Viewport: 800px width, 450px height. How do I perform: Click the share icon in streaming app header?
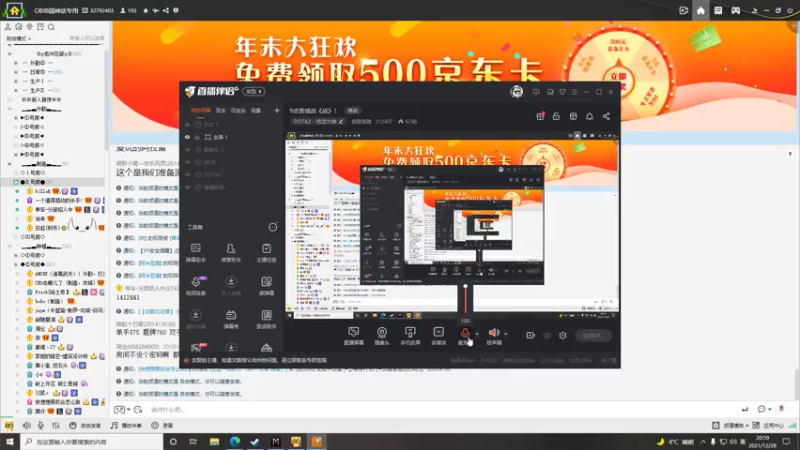click(x=606, y=116)
